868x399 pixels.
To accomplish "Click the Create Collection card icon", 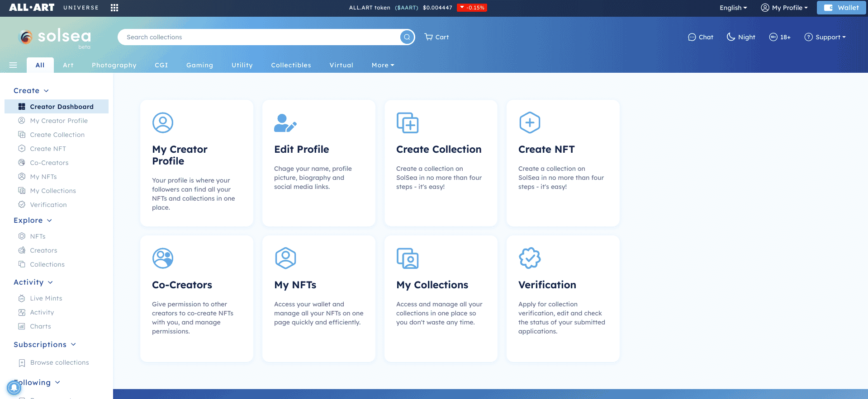I will (408, 122).
